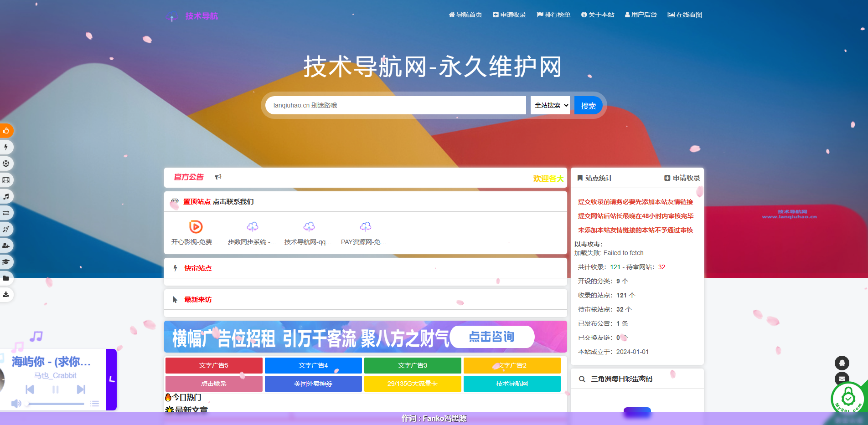Pause the currently playing song
Image resolution: width=868 pixels, height=425 pixels.
[x=55, y=389]
